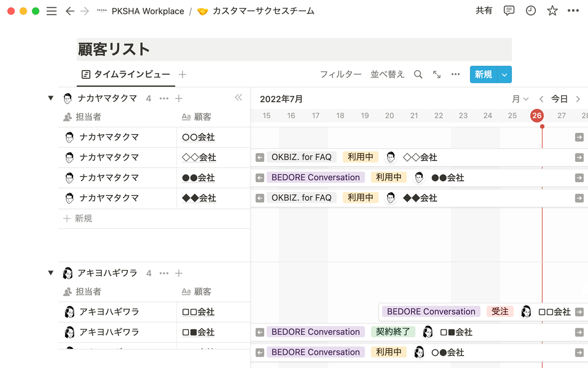Star this page as favorite
The image size is (588, 368).
[552, 11]
